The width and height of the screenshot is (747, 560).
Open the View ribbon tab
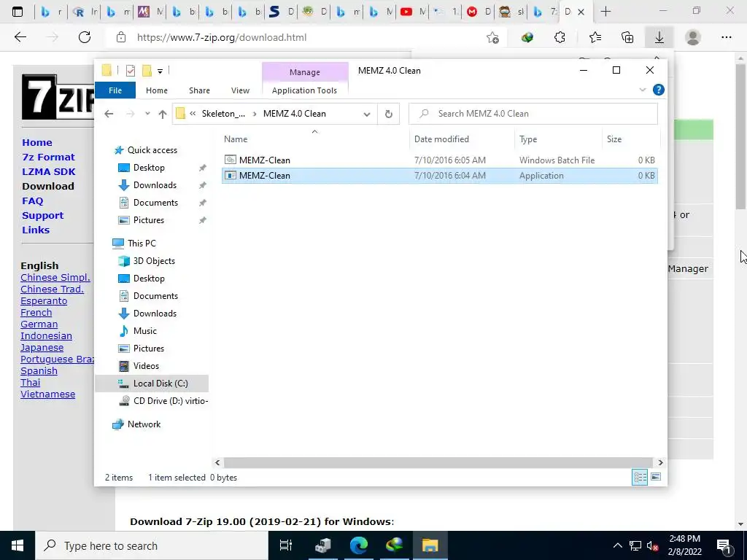click(x=240, y=90)
